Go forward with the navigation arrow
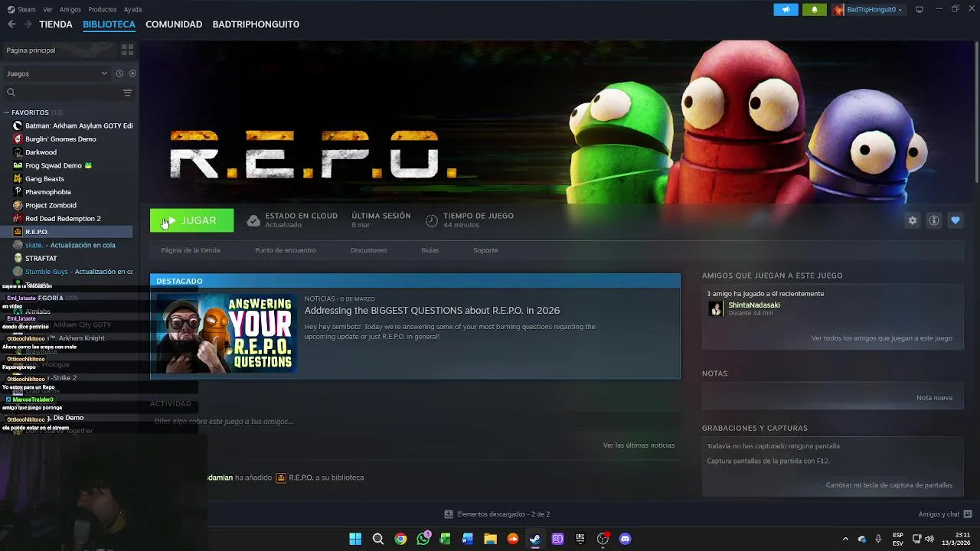 [x=28, y=24]
